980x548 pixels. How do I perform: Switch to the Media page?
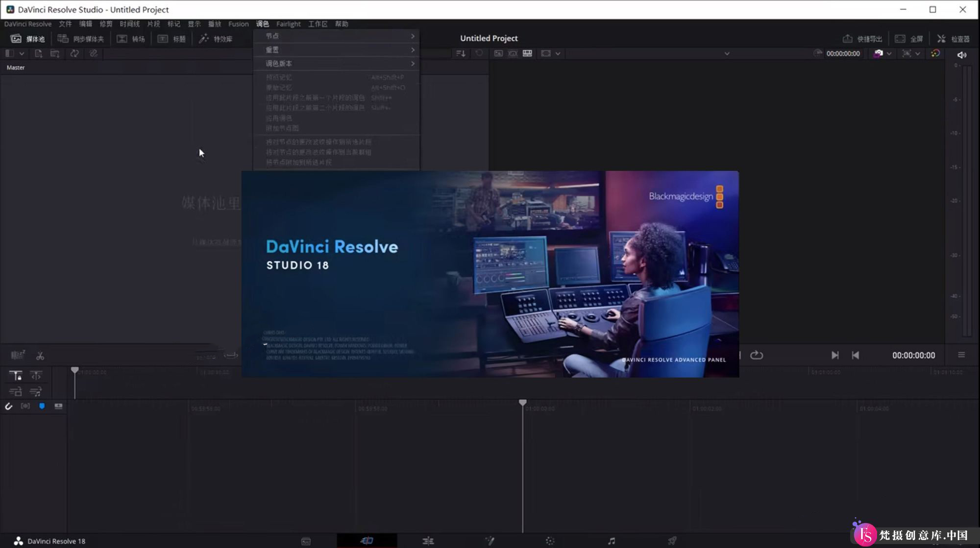[x=306, y=541]
